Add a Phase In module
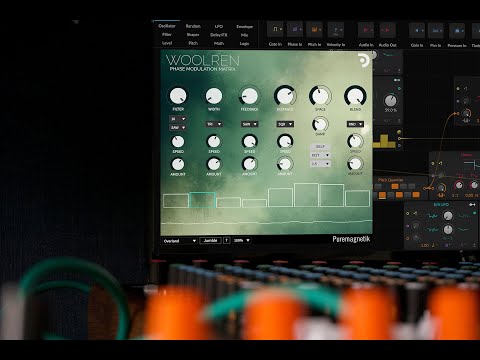This screenshot has width=480, height=360. tap(295, 30)
